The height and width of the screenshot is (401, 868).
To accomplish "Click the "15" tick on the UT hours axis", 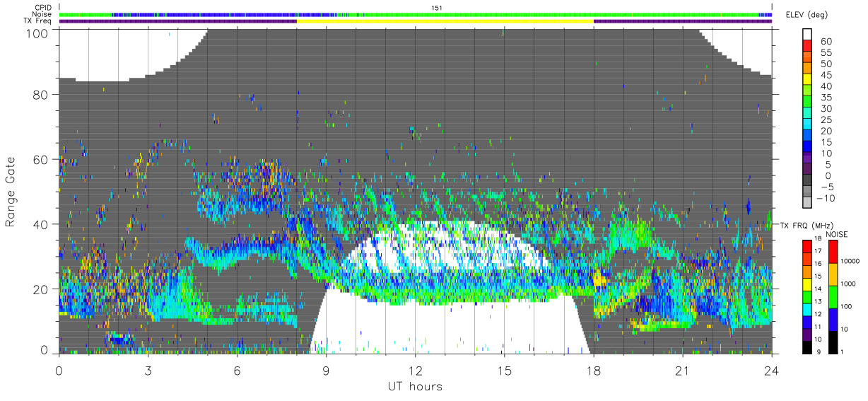I will 505,370.
